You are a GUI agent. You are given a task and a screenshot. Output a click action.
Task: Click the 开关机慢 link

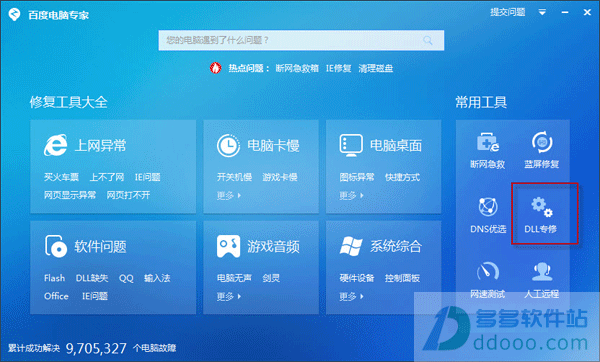tap(234, 177)
